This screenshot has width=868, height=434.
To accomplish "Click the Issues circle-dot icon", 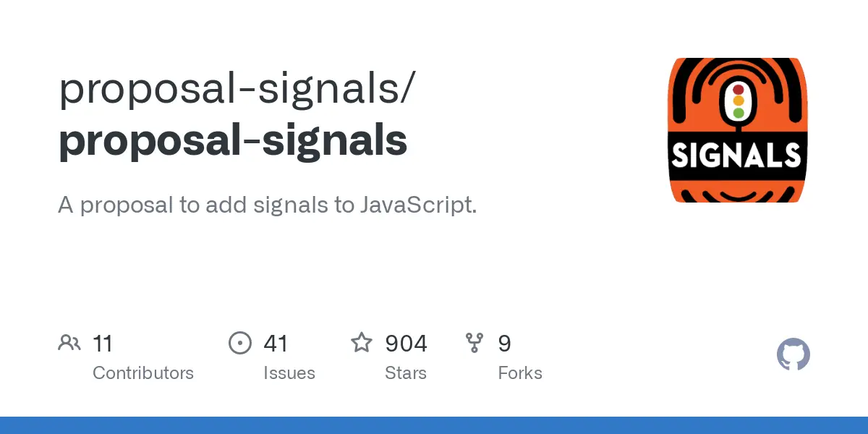I will [x=240, y=343].
